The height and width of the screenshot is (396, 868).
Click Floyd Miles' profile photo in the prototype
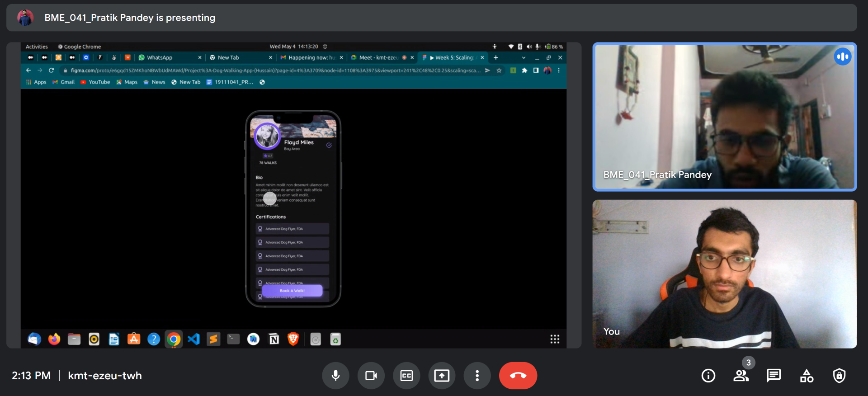coord(267,136)
